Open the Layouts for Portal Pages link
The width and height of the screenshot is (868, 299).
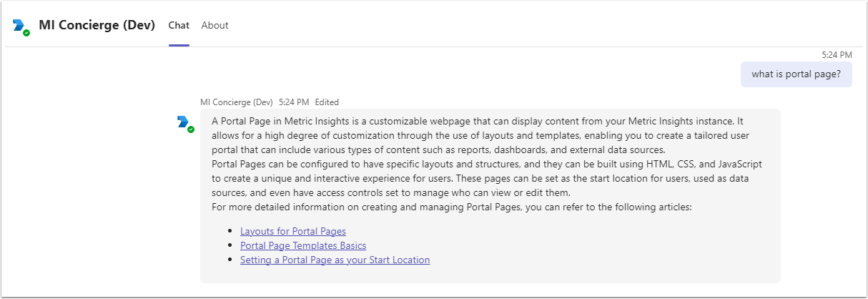pyautogui.click(x=293, y=232)
